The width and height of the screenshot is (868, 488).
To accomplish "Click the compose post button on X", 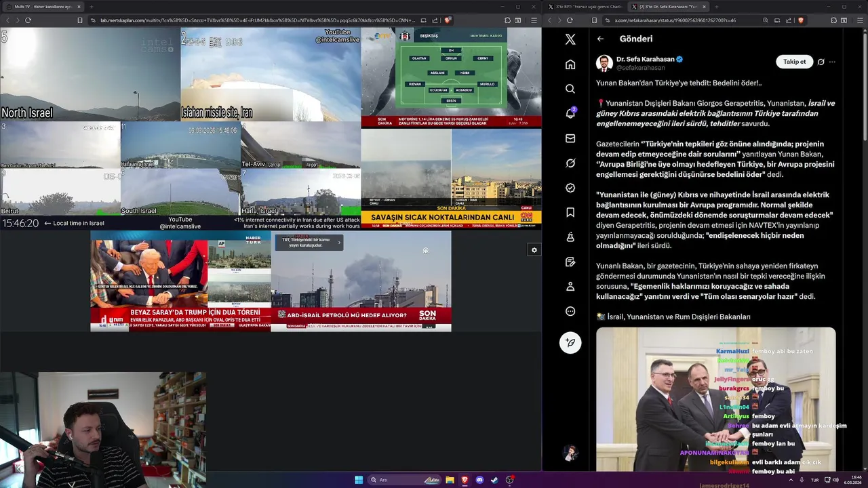I will [x=570, y=343].
